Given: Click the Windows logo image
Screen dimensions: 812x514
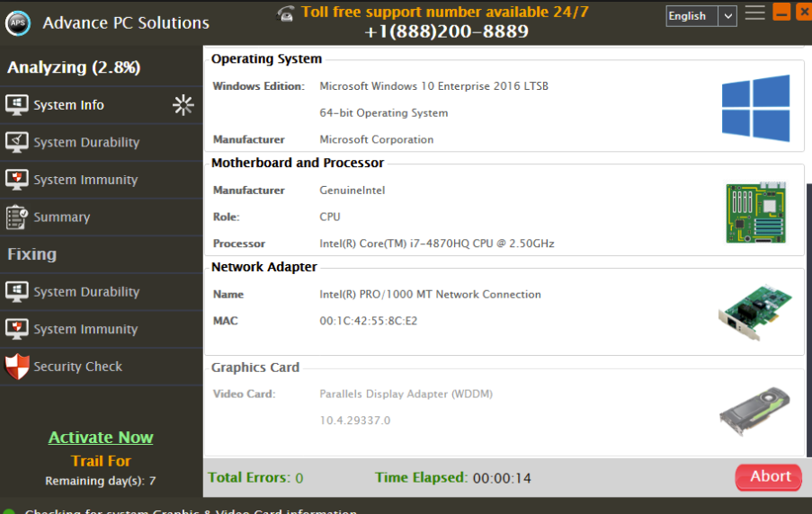Looking at the screenshot, I should pyautogui.click(x=756, y=108).
